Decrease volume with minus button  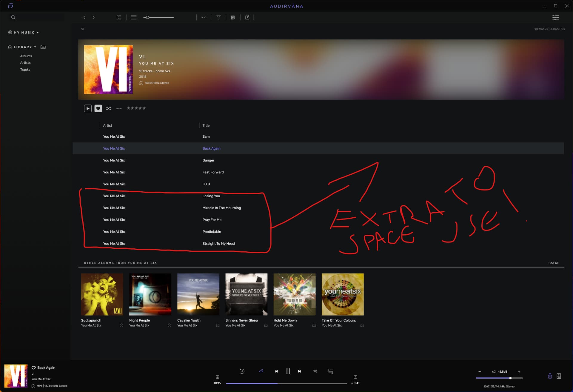(x=480, y=372)
